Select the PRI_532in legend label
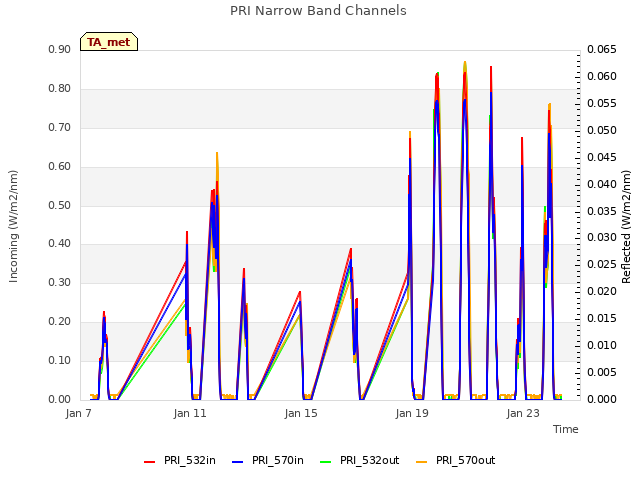640x480 pixels. click(x=189, y=460)
